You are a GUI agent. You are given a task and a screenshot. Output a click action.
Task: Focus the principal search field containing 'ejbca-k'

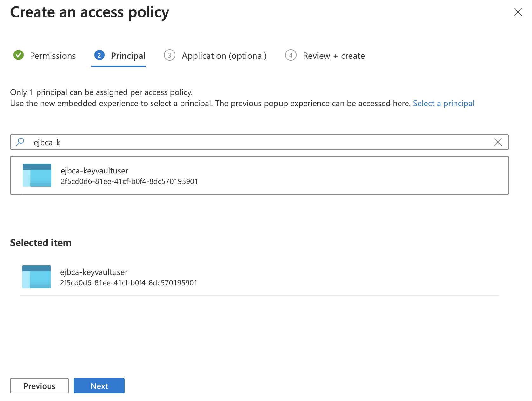254,142
